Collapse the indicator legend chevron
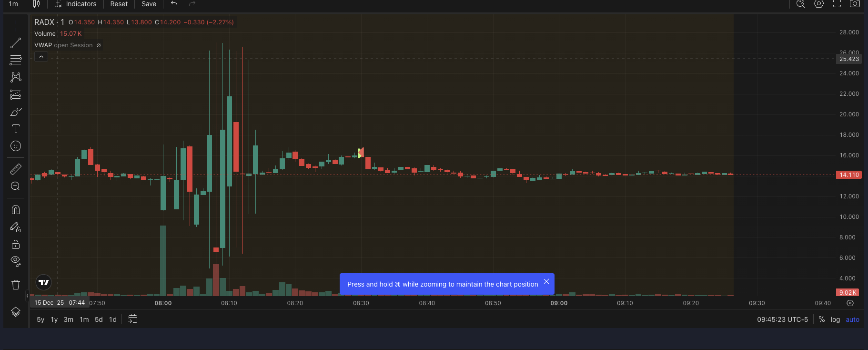This screenshot has height=350, width=868. pos(41,57)
